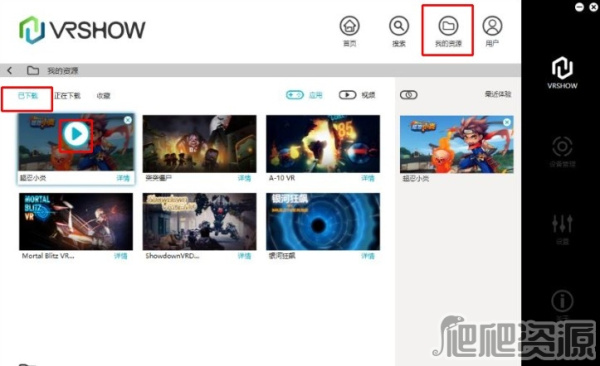Open 详情 details for 银河狂飙
Image resolution: width=600 pixels, height=366 pixels.
click(x=368, y=256)
